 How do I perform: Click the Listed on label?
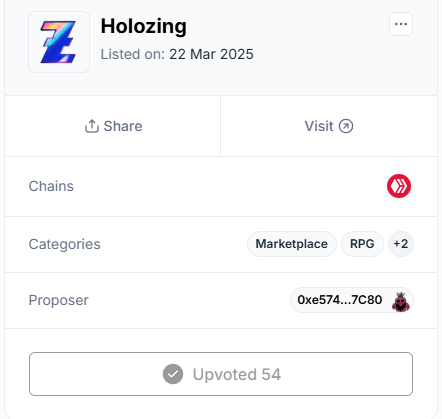(x=133, y=54)
